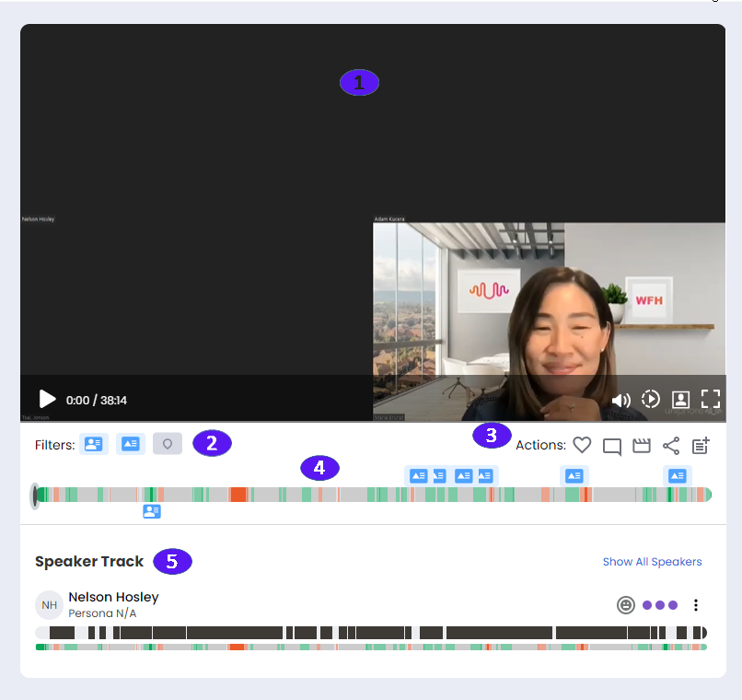Screen dimensions: 742x700
Task: Share the recording via the share icon
Action: (x=671, y=446)
